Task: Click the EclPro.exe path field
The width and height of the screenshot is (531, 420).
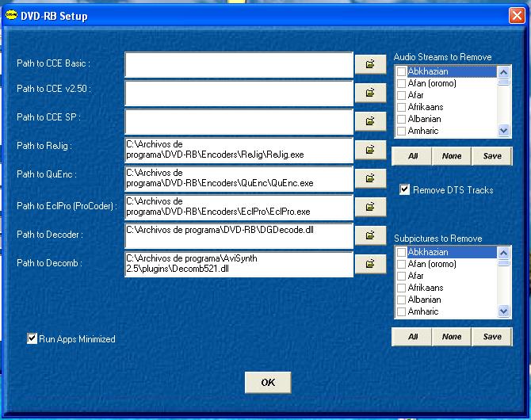Action: tap(239, 207)
